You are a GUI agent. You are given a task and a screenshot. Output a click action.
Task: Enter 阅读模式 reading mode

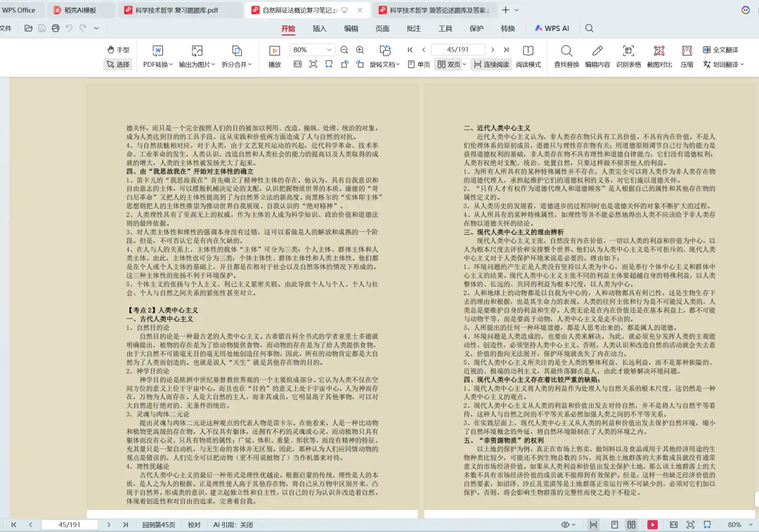pos(528,57)
